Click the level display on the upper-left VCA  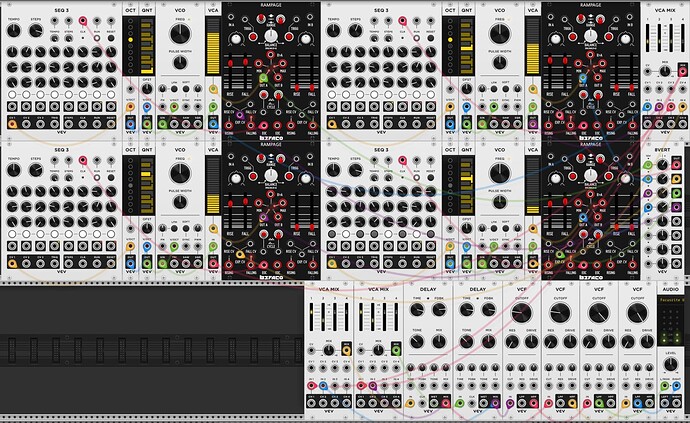(x=213, y=47)
